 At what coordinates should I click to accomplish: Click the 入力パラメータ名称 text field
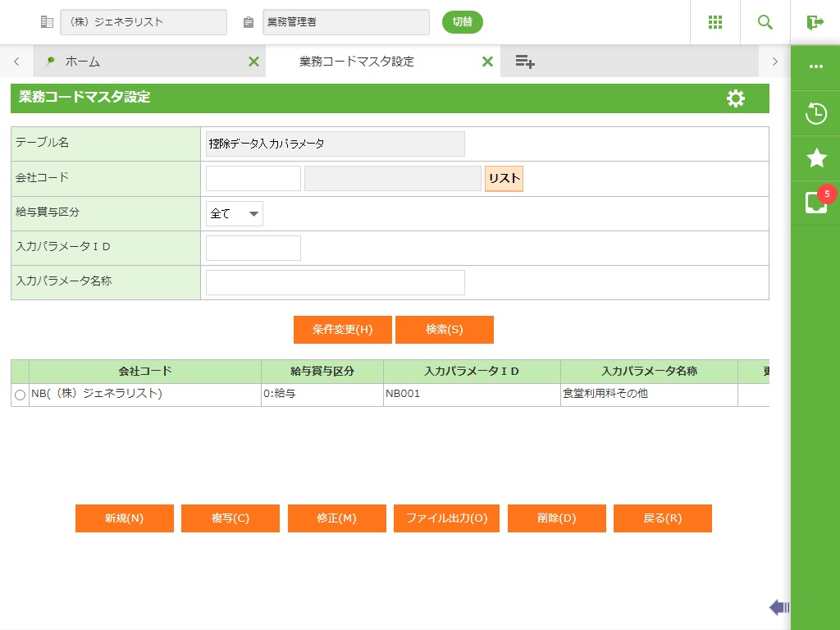pos(335,282)
